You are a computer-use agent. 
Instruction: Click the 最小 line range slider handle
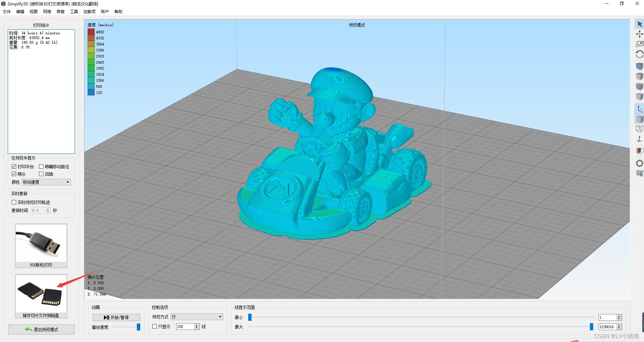tap(250, 317)
